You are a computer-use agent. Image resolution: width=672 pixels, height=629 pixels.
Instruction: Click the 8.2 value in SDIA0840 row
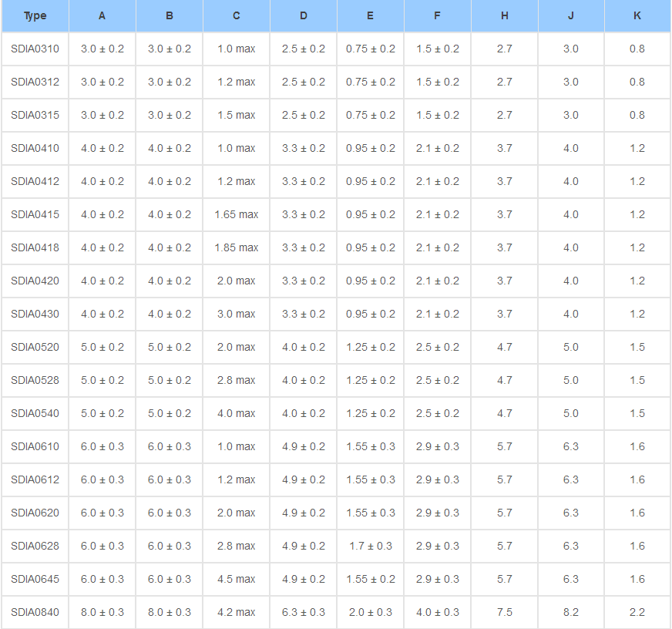[x=571, y=612]
